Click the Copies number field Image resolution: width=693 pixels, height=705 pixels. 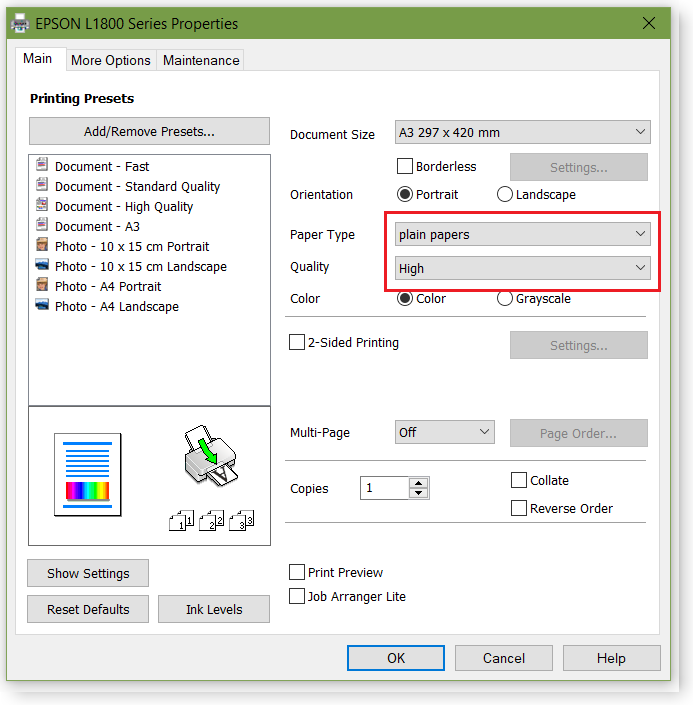pyautogui.click(x=385, y=488)
